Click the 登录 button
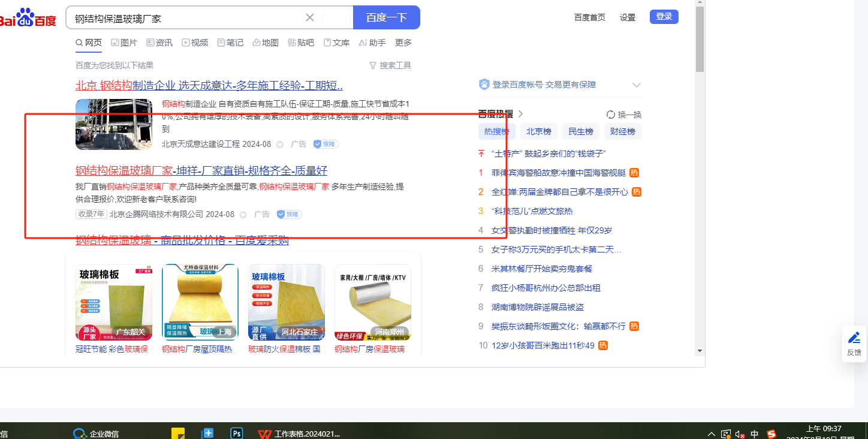Screen dimensions: 868x439 pos(664,17)
